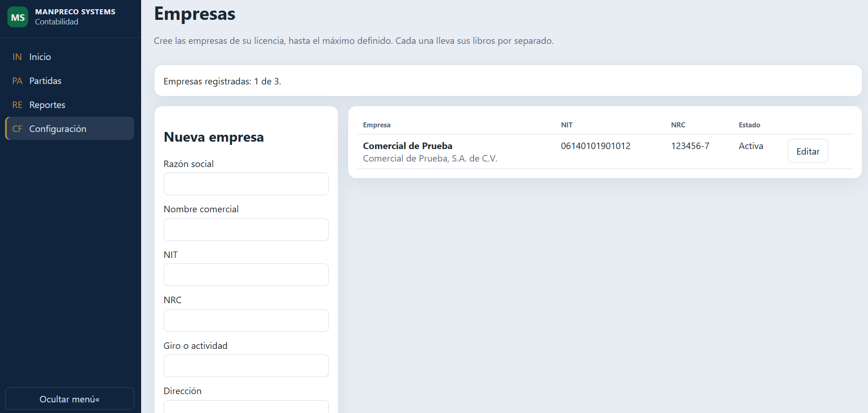868x413 pixels.
Task: Focus the Giro o actividad field
Action: [x=246, y=366]
